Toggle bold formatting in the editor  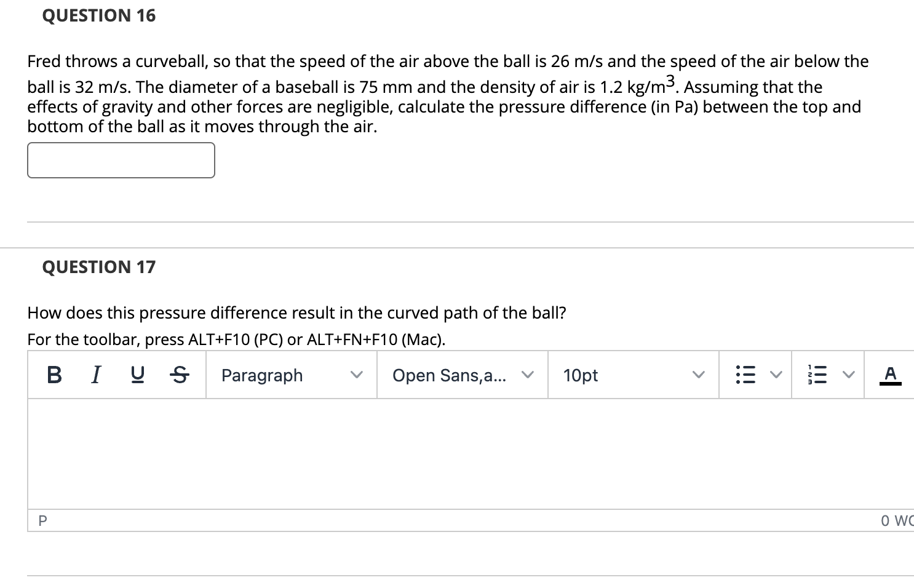coord(53,375)
